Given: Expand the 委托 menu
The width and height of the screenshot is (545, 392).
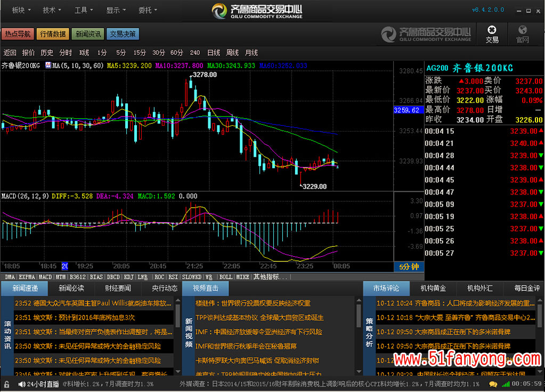Looking at the screenshot, I should (148, 10).
